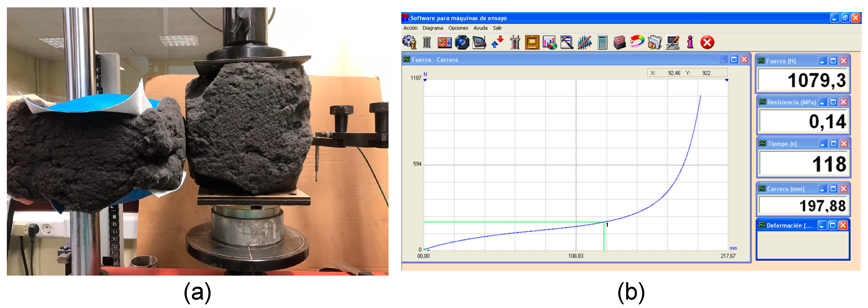Maximize the Fuerza - Carrera chart window
The image size is (868, 308).
[x=734, y=60]
